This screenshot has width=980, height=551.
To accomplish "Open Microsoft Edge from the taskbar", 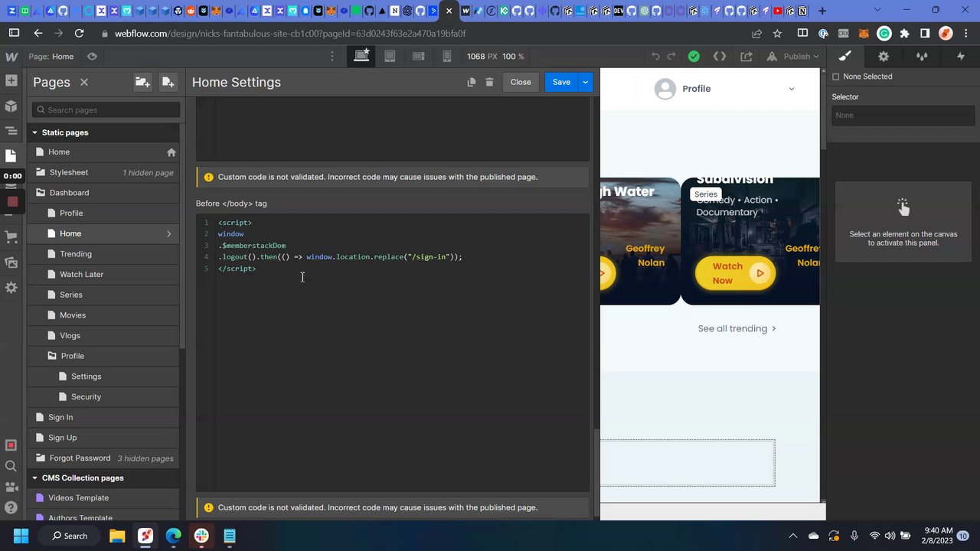I will pyautogui.click(x=173, y=536).
